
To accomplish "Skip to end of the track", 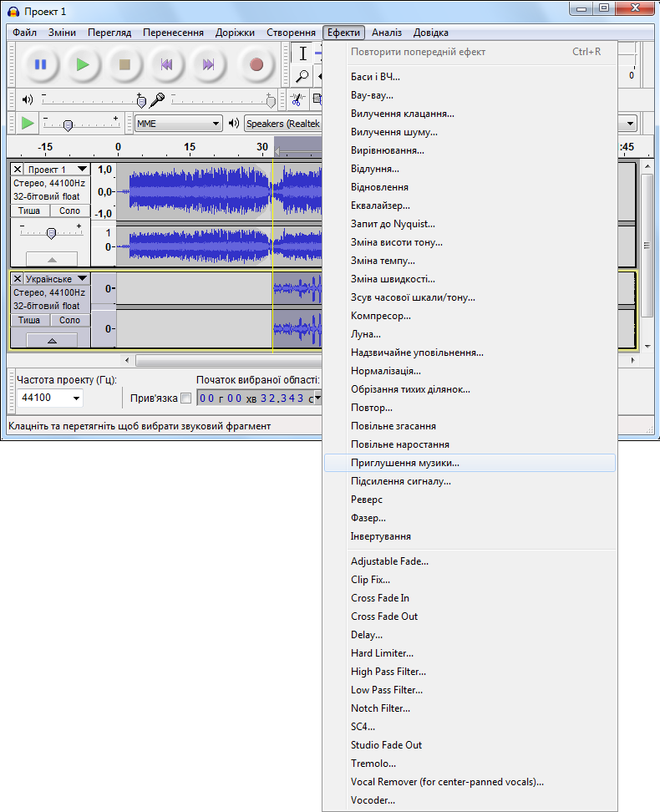I will click(208, 64).
